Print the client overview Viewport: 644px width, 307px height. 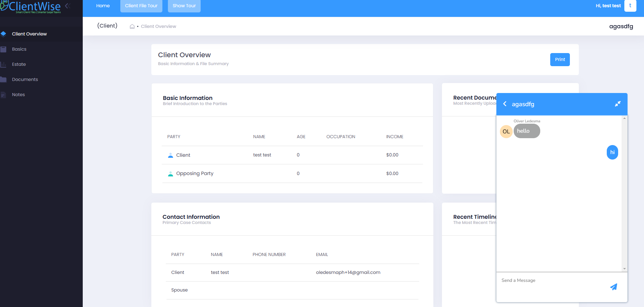[x=560, y=60]
